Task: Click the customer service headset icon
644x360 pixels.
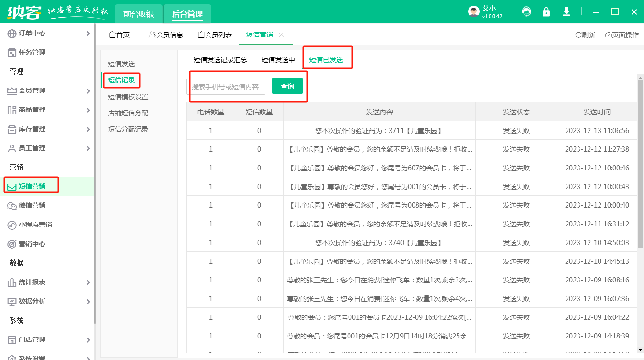Action: click(526, 12)
